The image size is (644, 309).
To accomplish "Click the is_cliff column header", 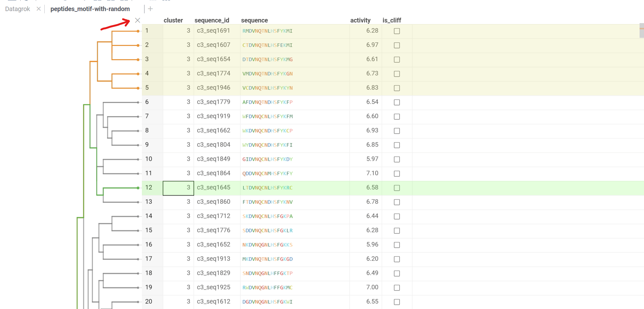I will tap(392, 20).
